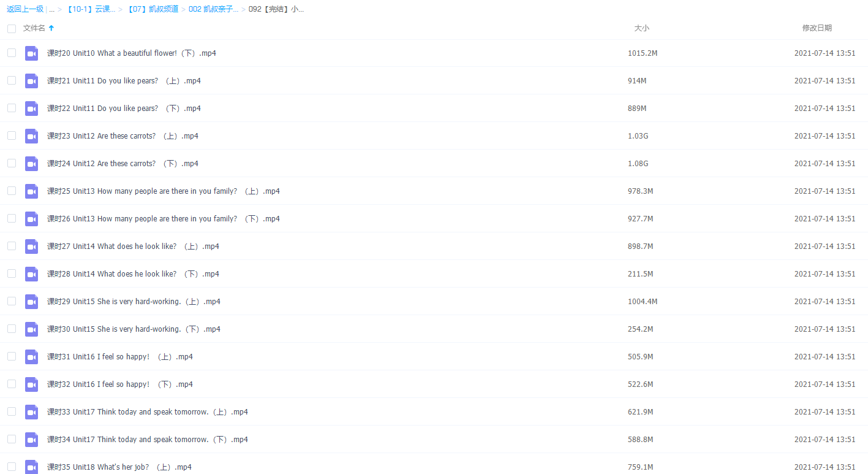The width and height of the screenshot is (868, 474).
Task: Check the box for 课时21 Unit11 file
Action: pyautogui.click(x=12, y=80)
